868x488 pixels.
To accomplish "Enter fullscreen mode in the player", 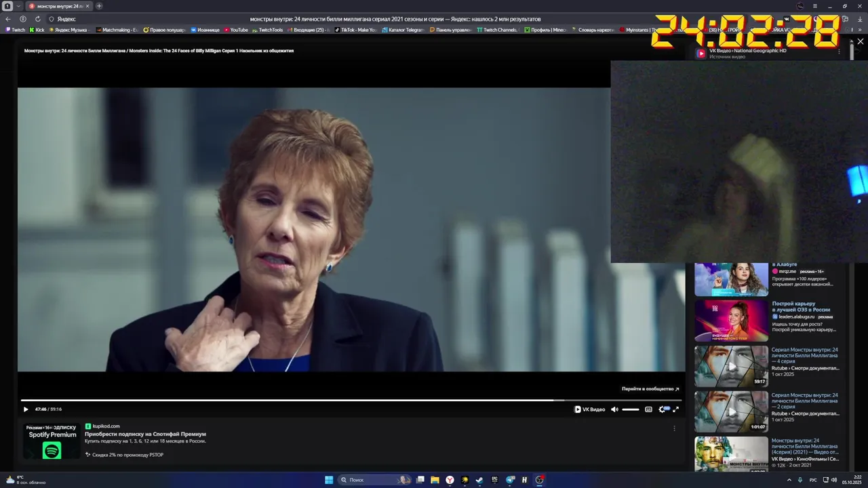I will click(675, 409).
